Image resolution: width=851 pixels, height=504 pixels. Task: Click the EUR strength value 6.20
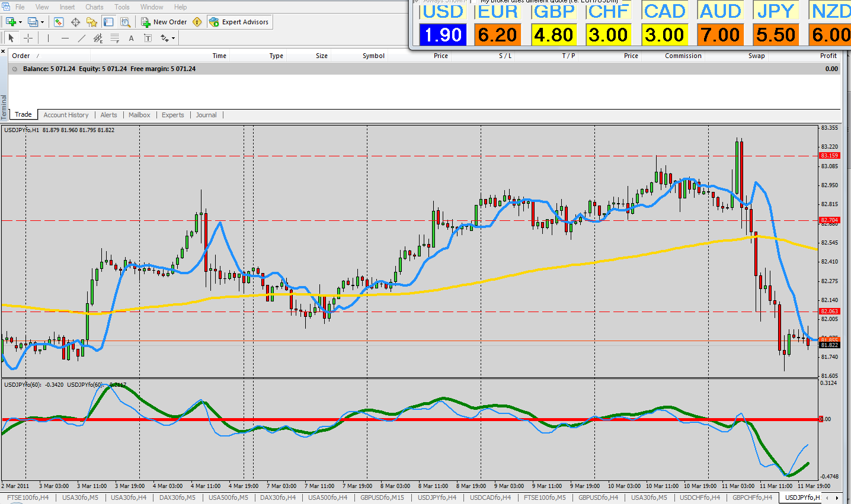pyautogui.click(x=498, y=35)
